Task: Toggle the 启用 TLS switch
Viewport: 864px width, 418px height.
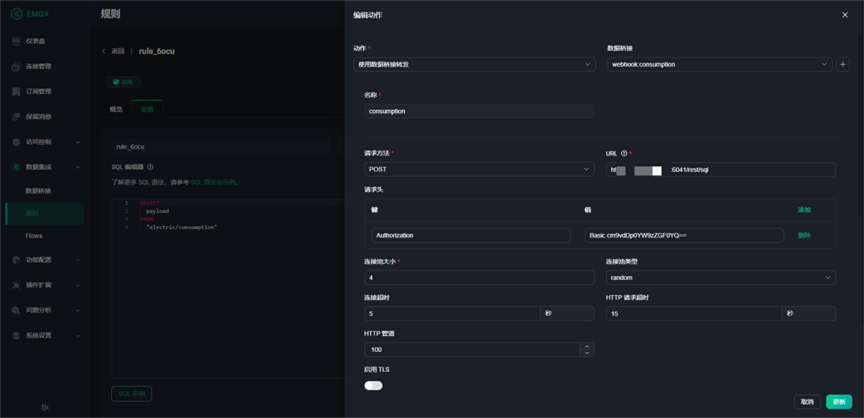Action: pyautogui.click(x=373, y=386)
